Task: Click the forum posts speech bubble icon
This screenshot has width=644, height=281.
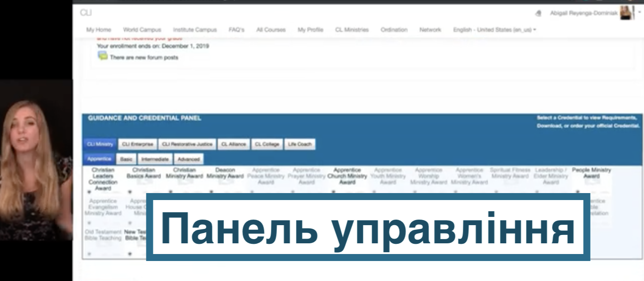Action: [102, 56]
